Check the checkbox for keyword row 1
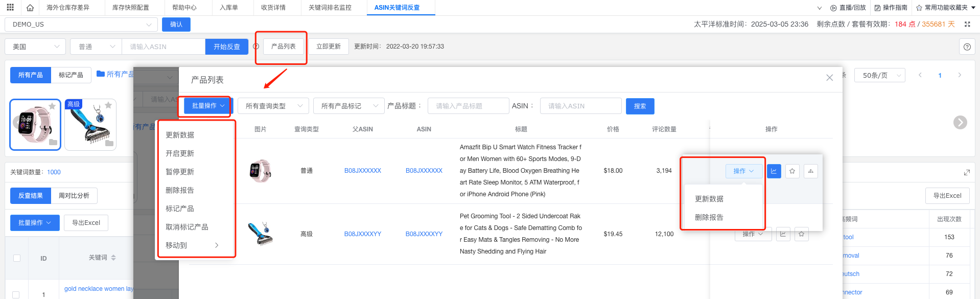This screenshot has width=980, height=299. coord(17,294)
